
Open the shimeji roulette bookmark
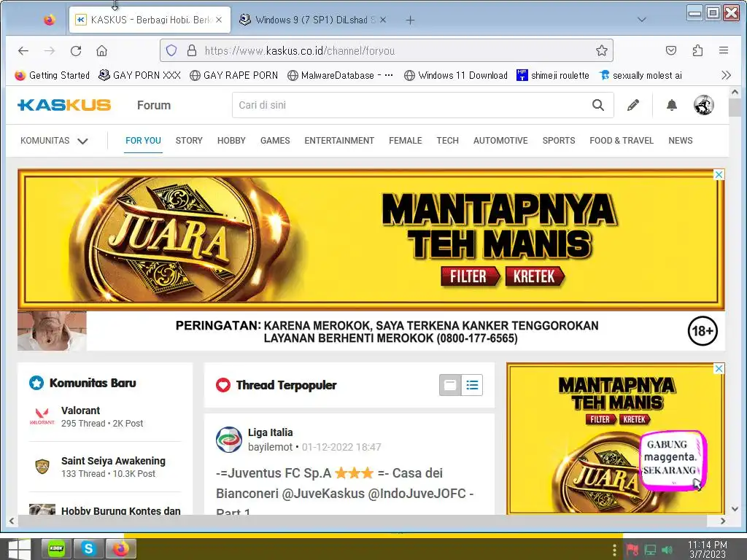point(553,75)
